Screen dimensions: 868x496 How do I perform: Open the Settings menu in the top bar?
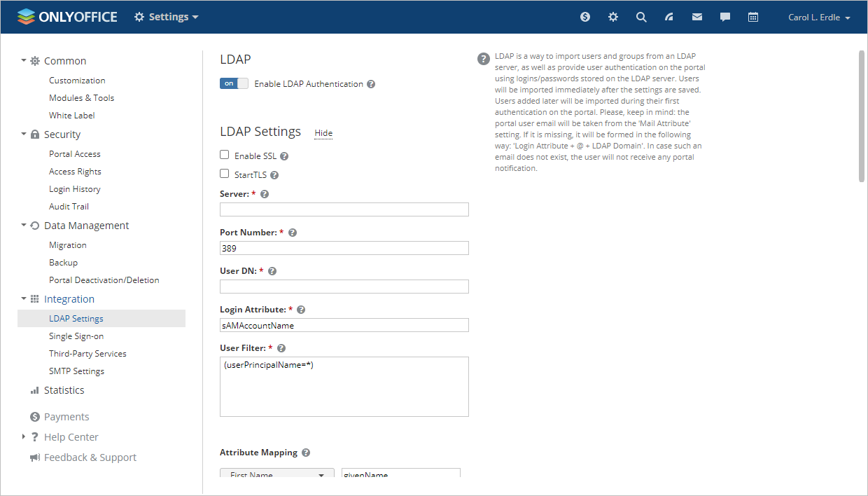[x=166, y=16]
